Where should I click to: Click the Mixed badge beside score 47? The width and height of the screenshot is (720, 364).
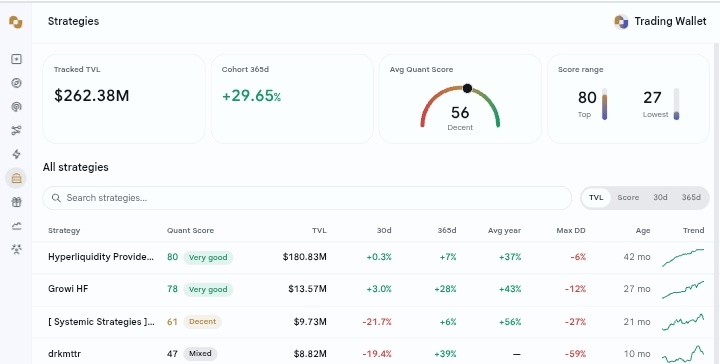tap(200, 354)
